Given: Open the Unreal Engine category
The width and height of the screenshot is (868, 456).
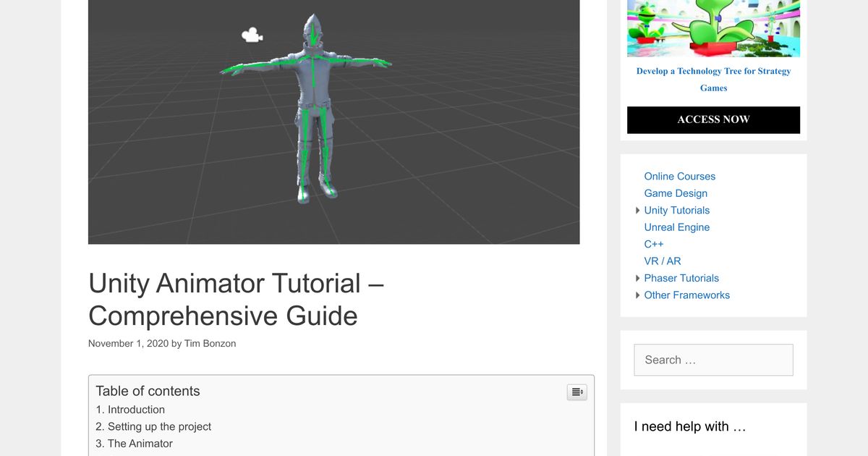Looking at the screenshot, I should coord(677,227).
